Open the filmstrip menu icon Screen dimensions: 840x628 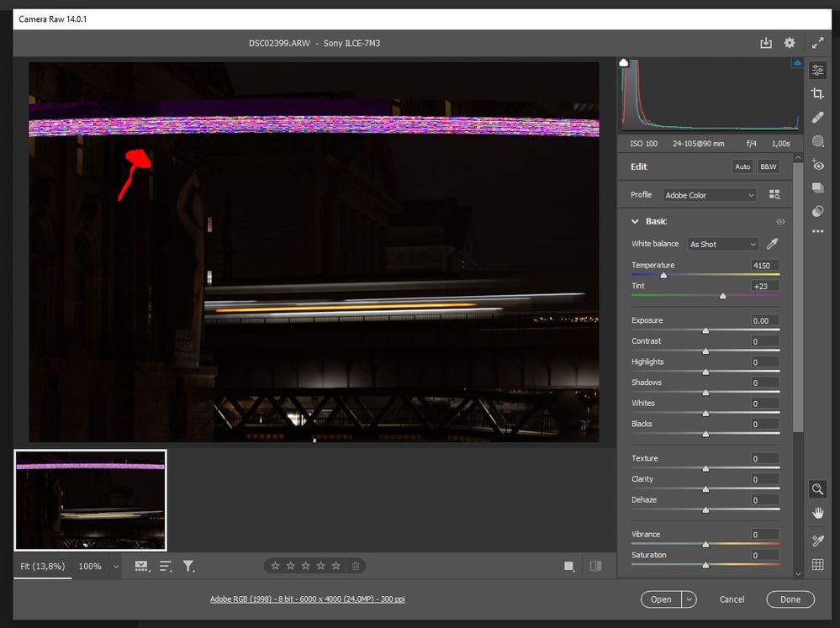coord(142,567)
